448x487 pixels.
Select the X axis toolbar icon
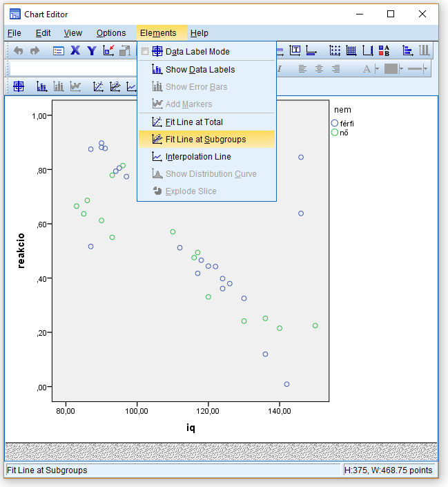point(75,50)
